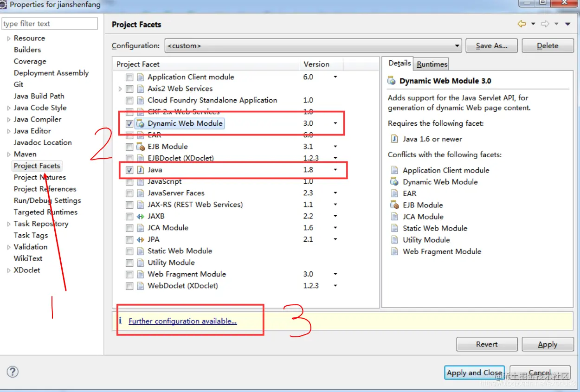580x392 pixels.
Task: Select the WikiText tree entry
Action: (x=28, y=258)
